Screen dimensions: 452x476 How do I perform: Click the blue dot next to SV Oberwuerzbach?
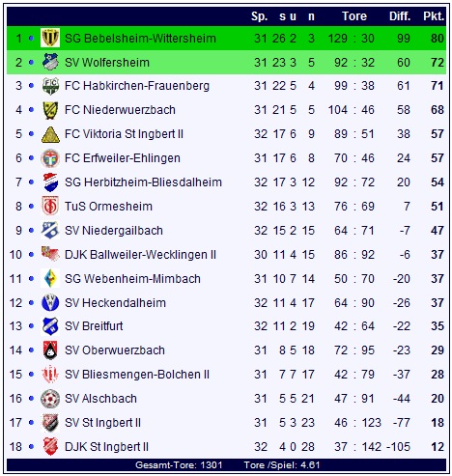pyautogui.click(x=31, y=350)
